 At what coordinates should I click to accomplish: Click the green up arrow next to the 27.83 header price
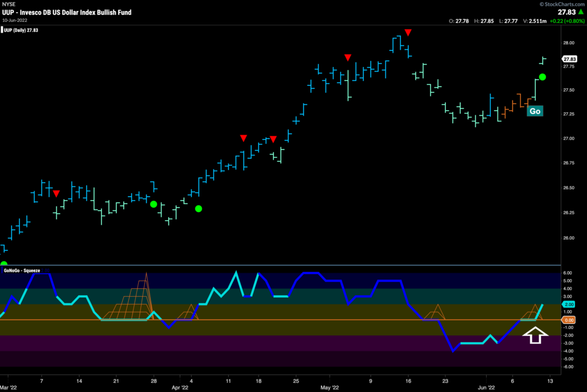(581, 12)
